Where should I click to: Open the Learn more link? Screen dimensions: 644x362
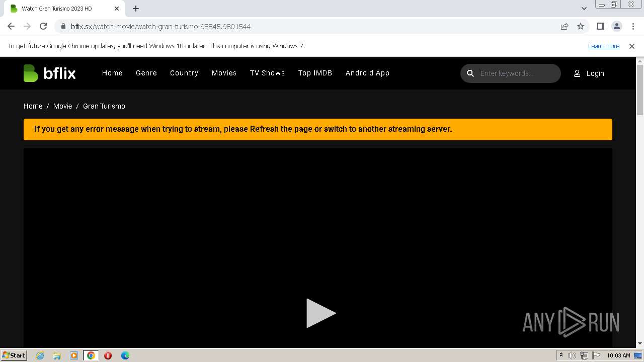point(604,46)
